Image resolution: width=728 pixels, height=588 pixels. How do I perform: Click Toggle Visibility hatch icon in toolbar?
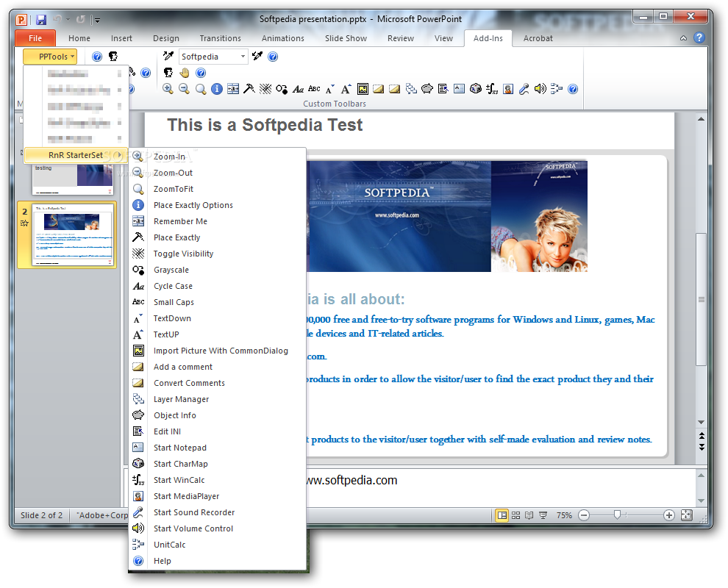tap(265, 89)
